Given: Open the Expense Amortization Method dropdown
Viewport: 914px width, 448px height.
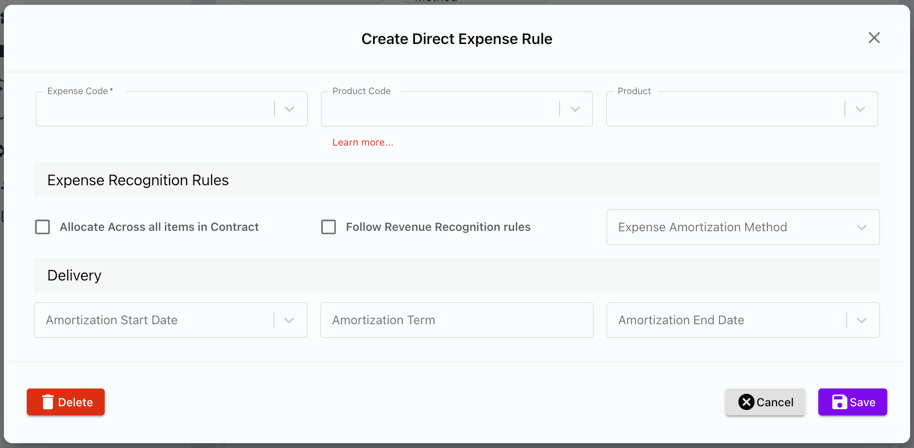Looking at the screenshot, I should (730, 227).
